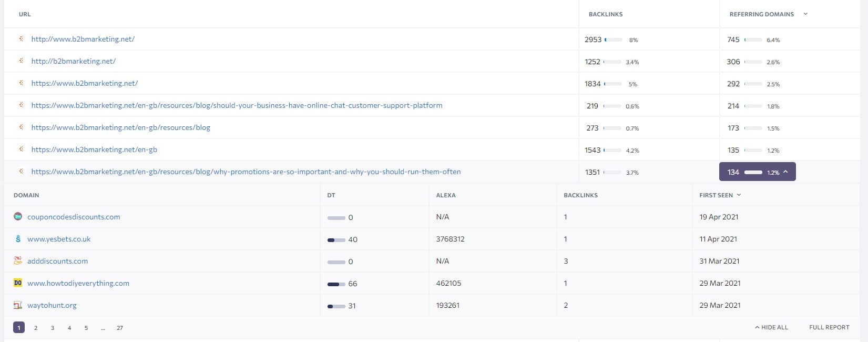Click the Alexa column header
This screenshot has height=342, width=868.
pos(446,195)
